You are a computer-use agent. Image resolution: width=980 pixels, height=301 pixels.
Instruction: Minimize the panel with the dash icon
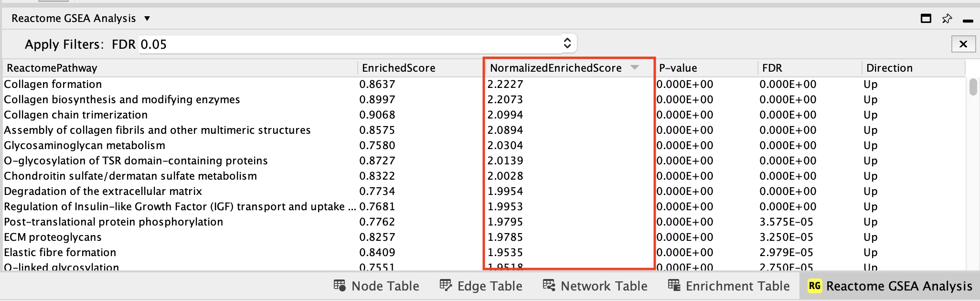[968, 21]
